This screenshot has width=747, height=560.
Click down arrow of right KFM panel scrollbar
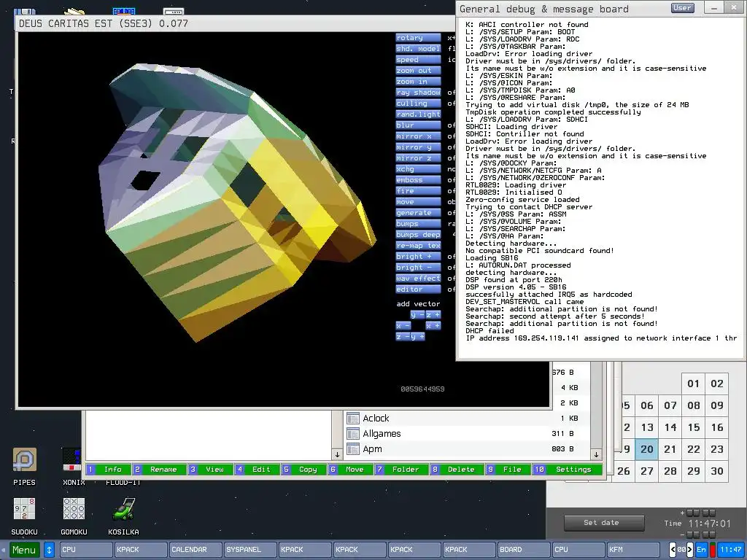(596, 454)
